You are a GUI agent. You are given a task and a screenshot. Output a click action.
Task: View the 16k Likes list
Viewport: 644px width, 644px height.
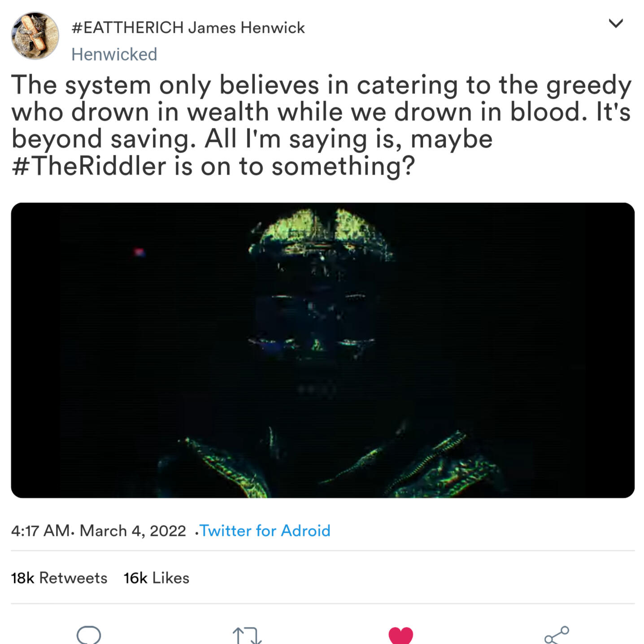coord(157,578)
